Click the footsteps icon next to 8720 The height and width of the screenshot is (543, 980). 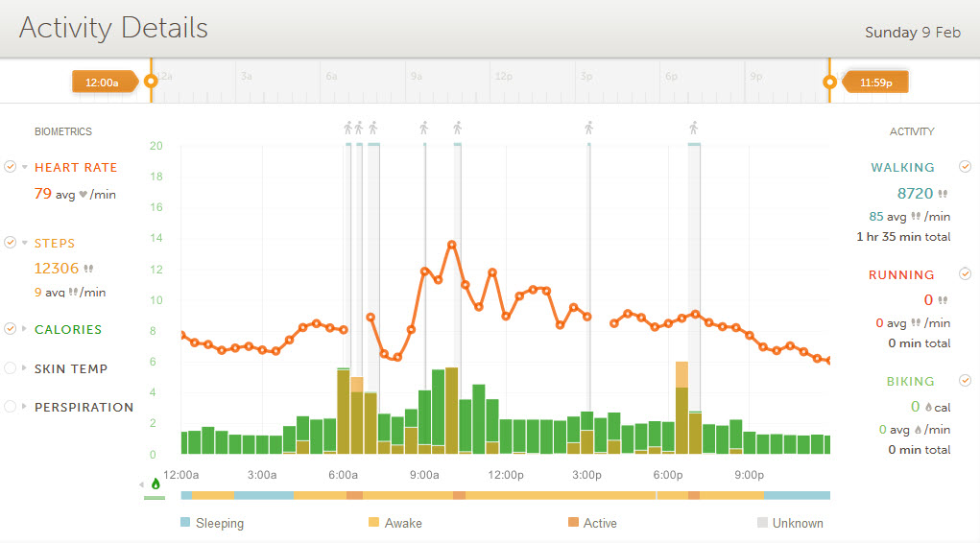coord(943,194)
